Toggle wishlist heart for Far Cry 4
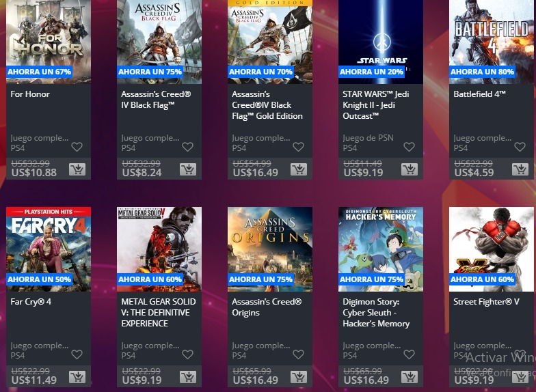Image resolution: width=536 pixels, height=392 pixels. (77, 354)
